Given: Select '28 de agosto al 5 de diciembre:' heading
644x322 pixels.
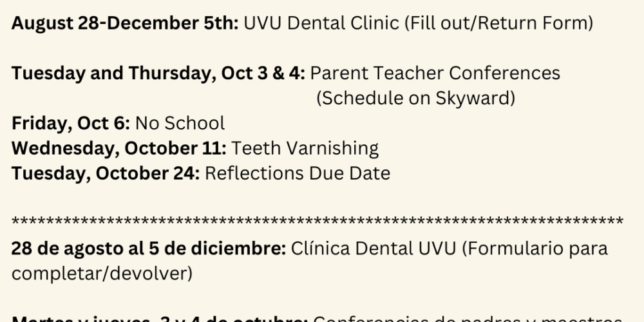Looking at the screenshot, I should [x=149, y=249].
